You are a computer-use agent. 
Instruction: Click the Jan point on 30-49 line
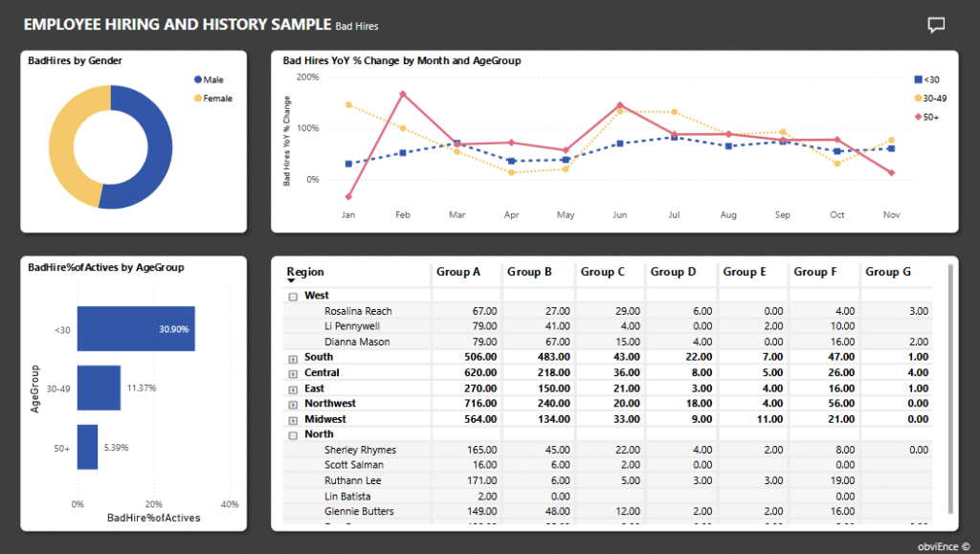click(x=348, y=105)
